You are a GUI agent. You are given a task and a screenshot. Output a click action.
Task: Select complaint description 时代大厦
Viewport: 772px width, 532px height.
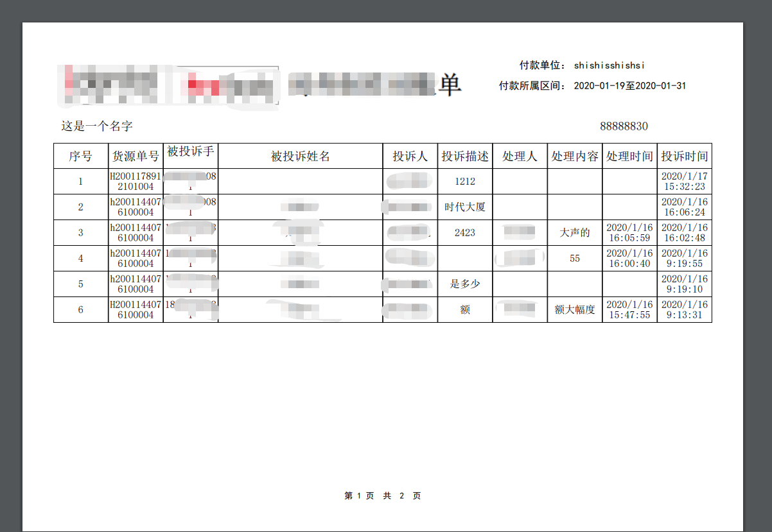pyautogui.click(x=465, y=207)
